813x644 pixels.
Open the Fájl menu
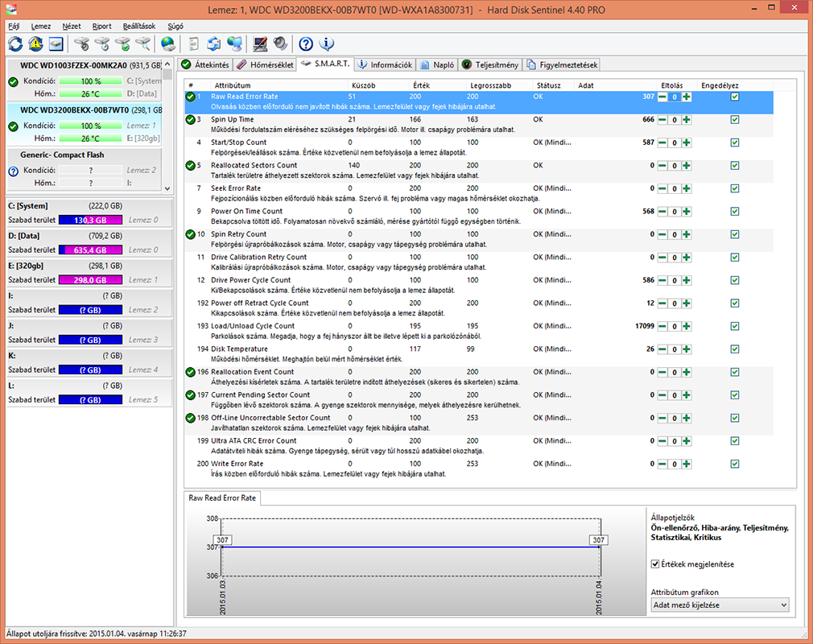point(14,26)
